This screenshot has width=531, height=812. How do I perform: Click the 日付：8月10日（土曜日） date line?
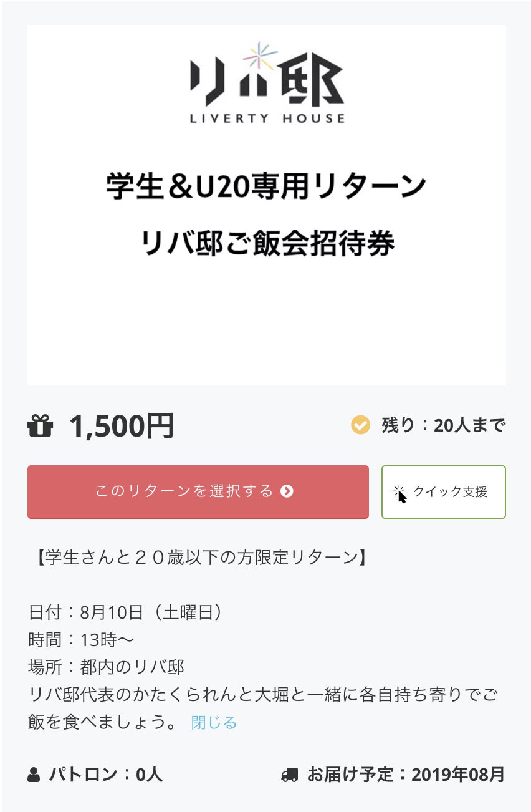[125, 612]
